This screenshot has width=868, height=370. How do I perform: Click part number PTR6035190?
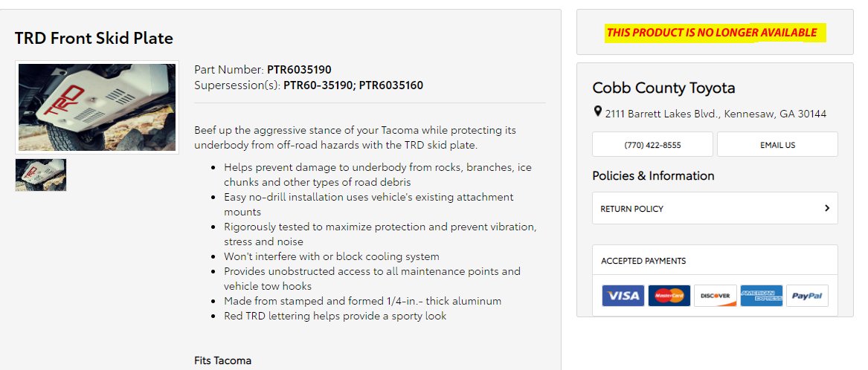pos(299,70)
